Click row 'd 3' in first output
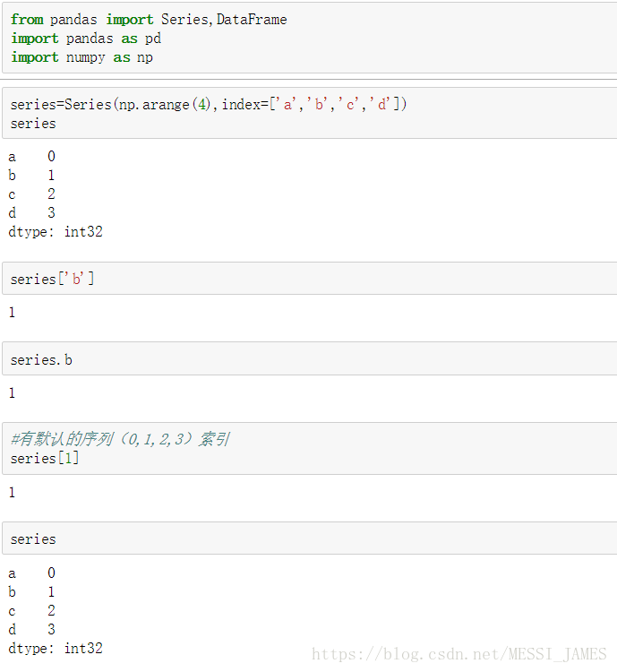The image size is (617, 672). point(31,213)
